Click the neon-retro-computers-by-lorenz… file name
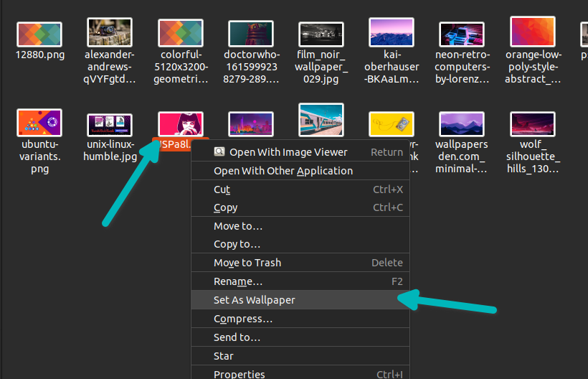The image size is (588, 379). coord(462,67)
